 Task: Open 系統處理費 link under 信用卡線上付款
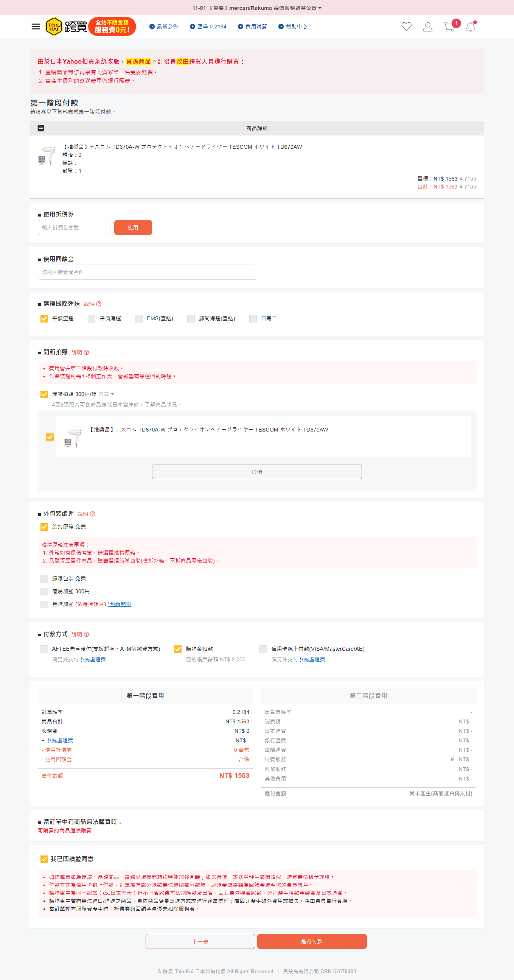tap(312, 659)
